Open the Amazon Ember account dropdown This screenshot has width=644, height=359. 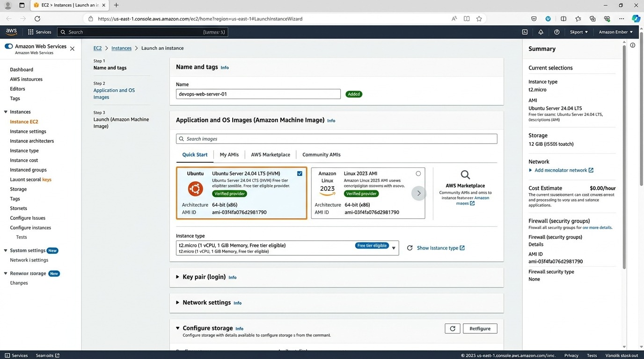[x=616, y=32]
